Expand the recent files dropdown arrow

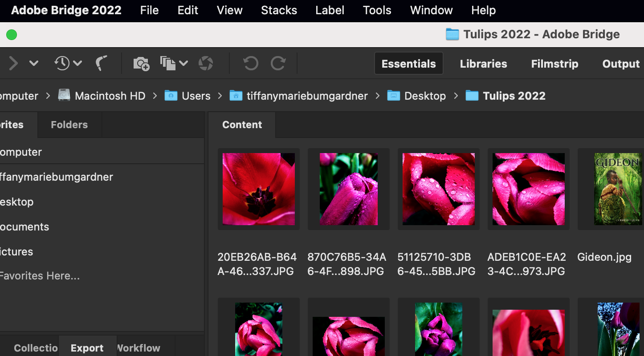click(x=77, y=64)
